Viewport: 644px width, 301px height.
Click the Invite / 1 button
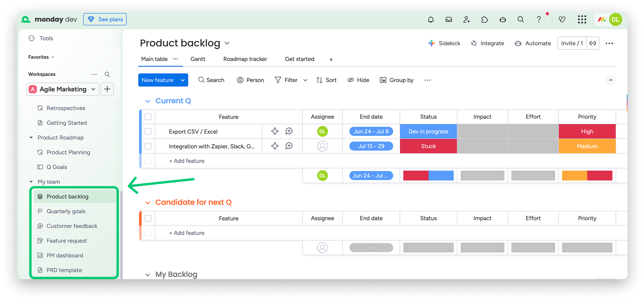coord(572,43)
